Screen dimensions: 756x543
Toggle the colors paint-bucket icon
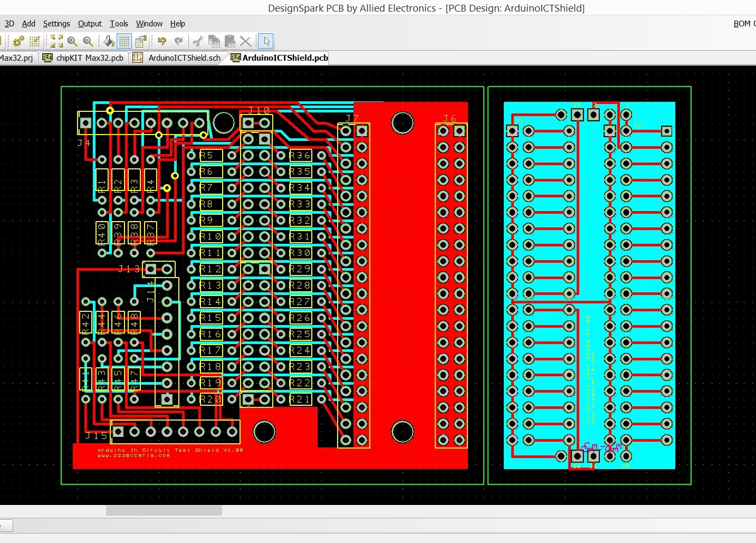click(x=108, y=41)
